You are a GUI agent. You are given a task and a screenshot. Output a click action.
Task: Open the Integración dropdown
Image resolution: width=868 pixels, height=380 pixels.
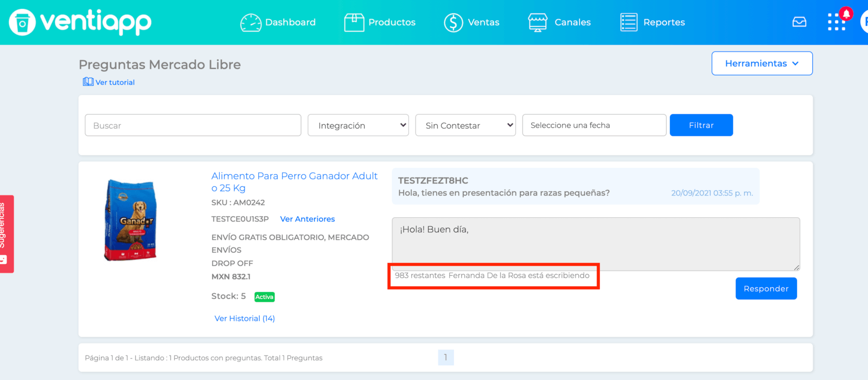click(x=358, y=125)
